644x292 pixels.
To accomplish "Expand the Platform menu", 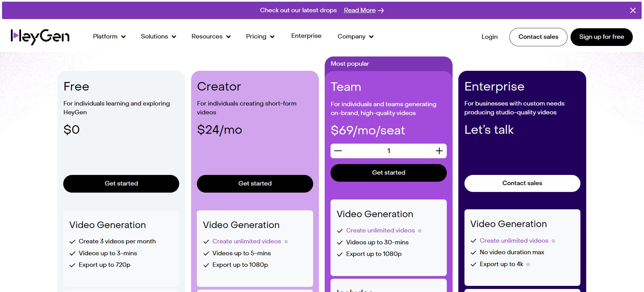I will click(109, 36).
